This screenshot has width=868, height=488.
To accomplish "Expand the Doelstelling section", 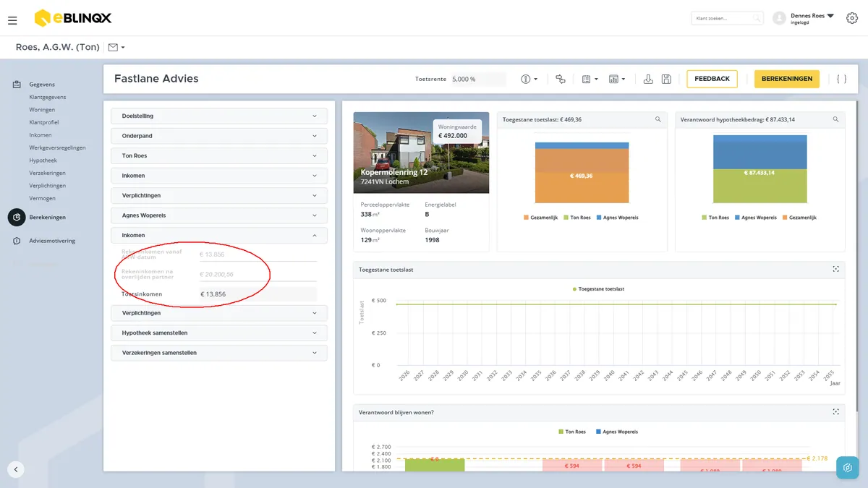I will pos(219,116).
